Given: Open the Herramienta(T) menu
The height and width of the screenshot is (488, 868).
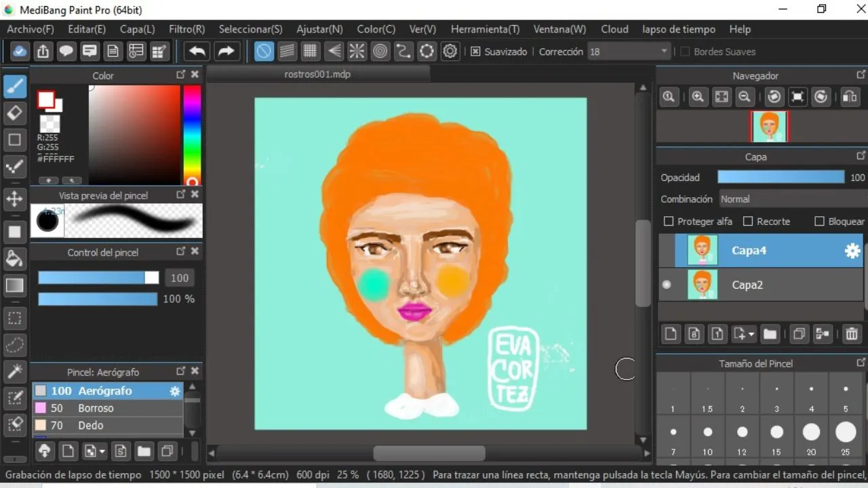Looking at the screenshot, I should pyautogui.click(x=485, y=29).
